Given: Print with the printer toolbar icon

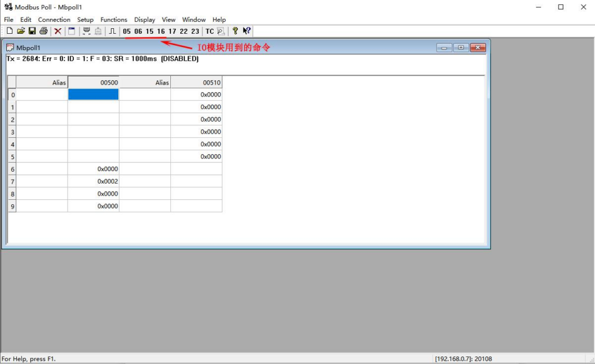Looking at the screenshot, I should (44, 31).
